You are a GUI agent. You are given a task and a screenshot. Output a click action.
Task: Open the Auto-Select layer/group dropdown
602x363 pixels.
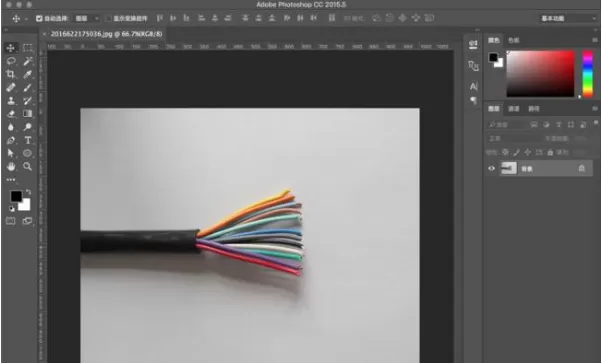[87, 18]
